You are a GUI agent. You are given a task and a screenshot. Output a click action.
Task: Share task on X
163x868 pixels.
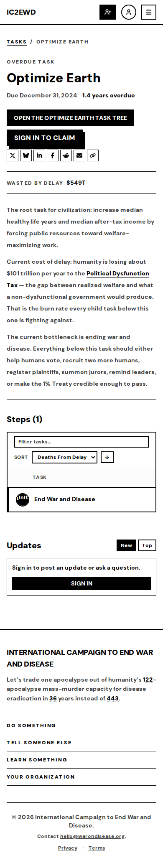[x=13, y=155]
